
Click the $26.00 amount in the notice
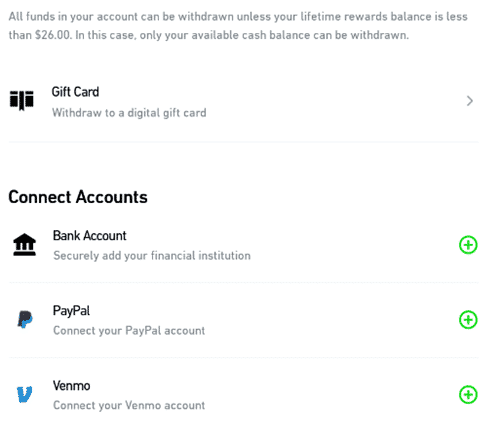pos(53,35)
